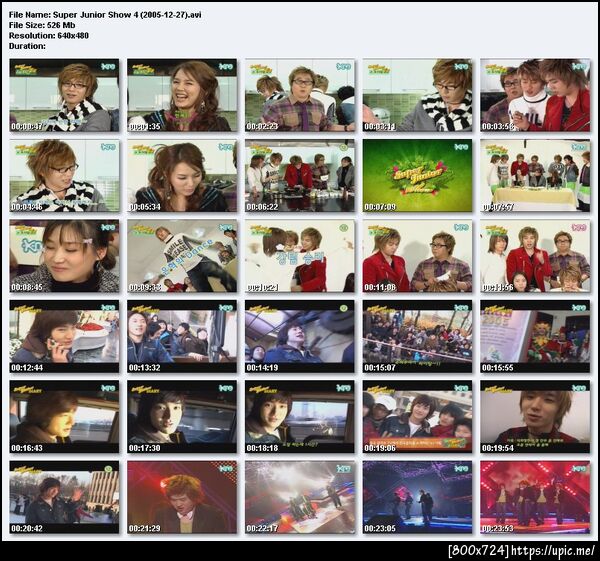The height and width of the screenshot is (561, 600).
Task: Click the thumbnail timestamped 00:04:46
Action: point(64,176)
